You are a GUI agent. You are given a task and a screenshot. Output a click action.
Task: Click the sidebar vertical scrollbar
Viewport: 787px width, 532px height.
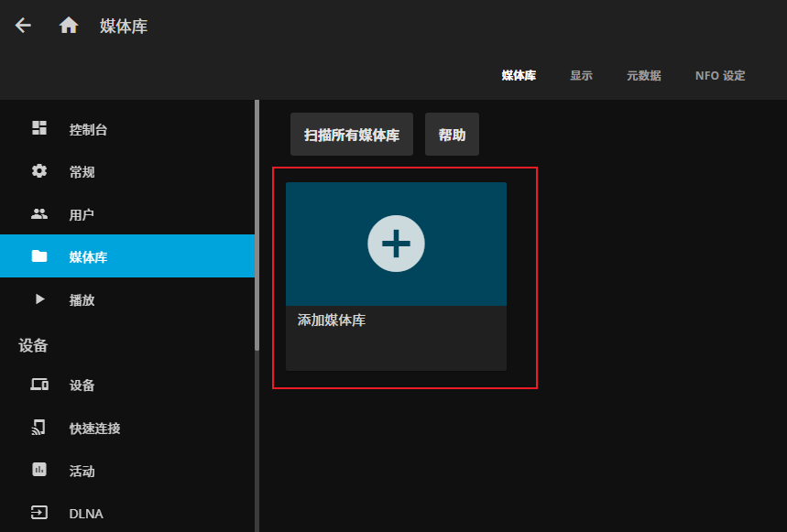(x=257, y=225)
